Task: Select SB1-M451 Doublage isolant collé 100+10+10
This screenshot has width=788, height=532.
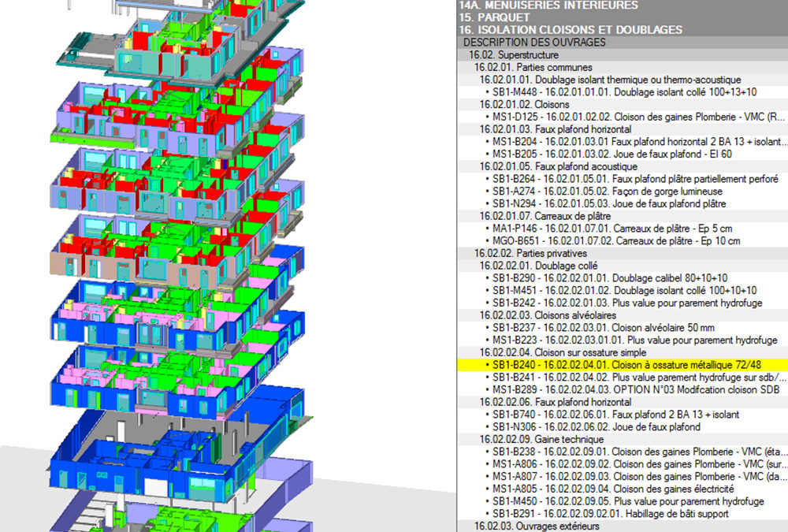Action: (x=623, y=291)
